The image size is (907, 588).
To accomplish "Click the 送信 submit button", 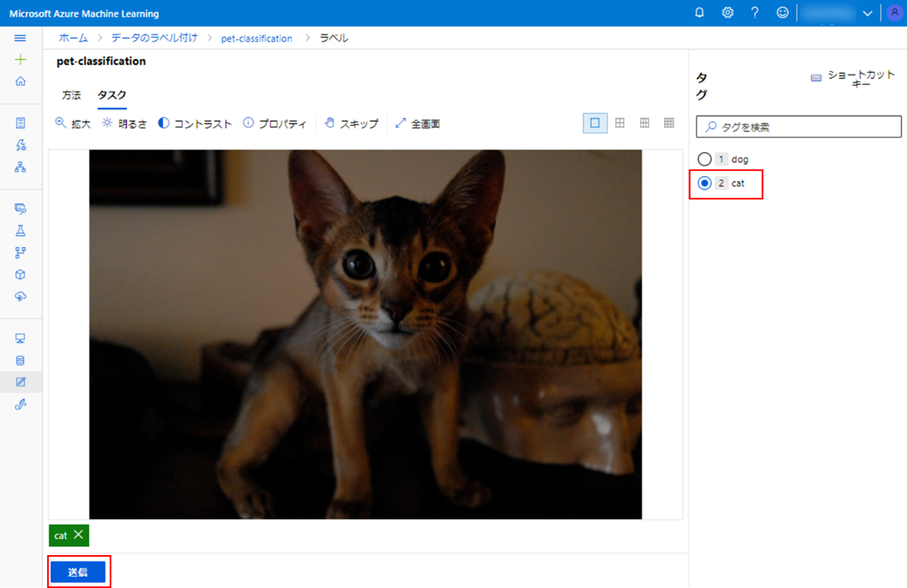I will pos(78,572).
